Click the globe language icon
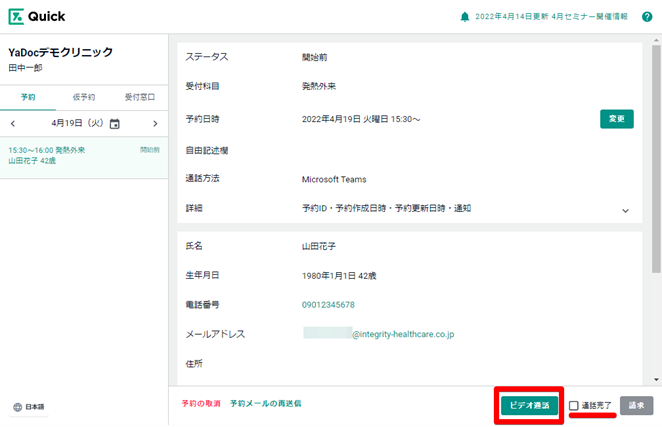 click(x=17, y=407)
